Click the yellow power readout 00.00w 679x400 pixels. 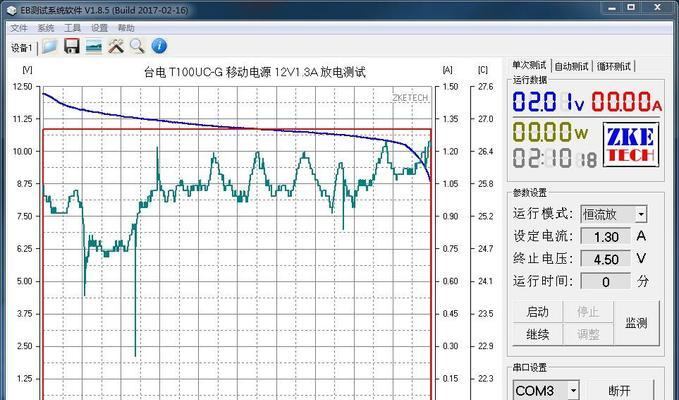[x=550, y=132]
